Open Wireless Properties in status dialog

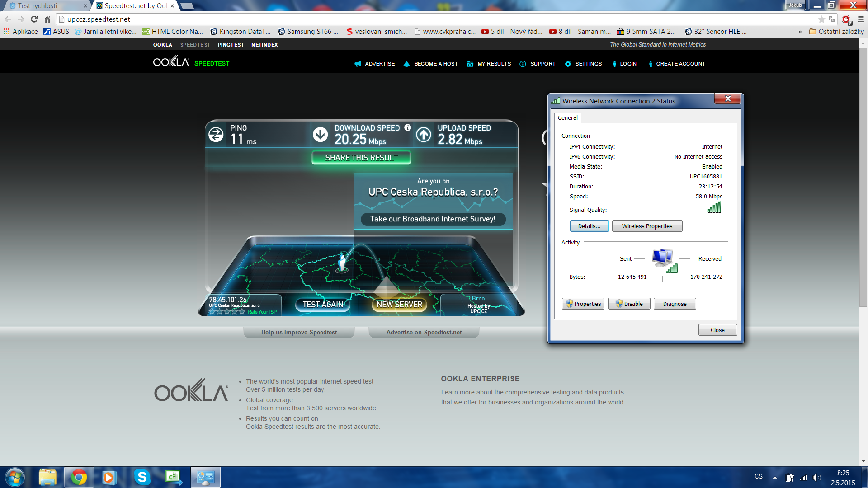click(646, 226)
